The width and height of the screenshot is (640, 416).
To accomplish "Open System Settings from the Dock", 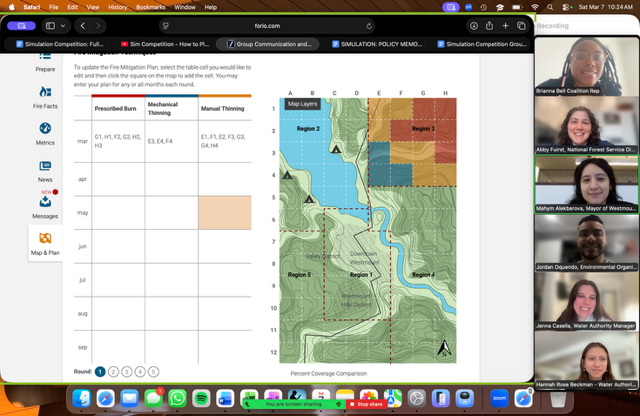I will click(417, 398).
